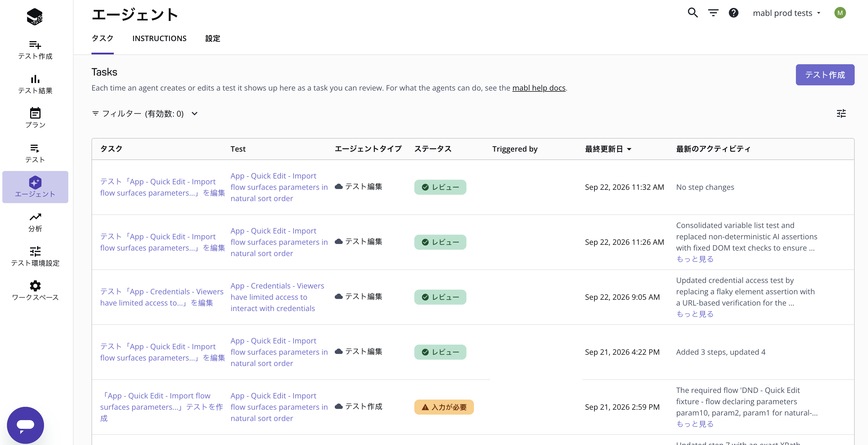
Task: Click the mabl logo icon
Action: tap(35, 17)
